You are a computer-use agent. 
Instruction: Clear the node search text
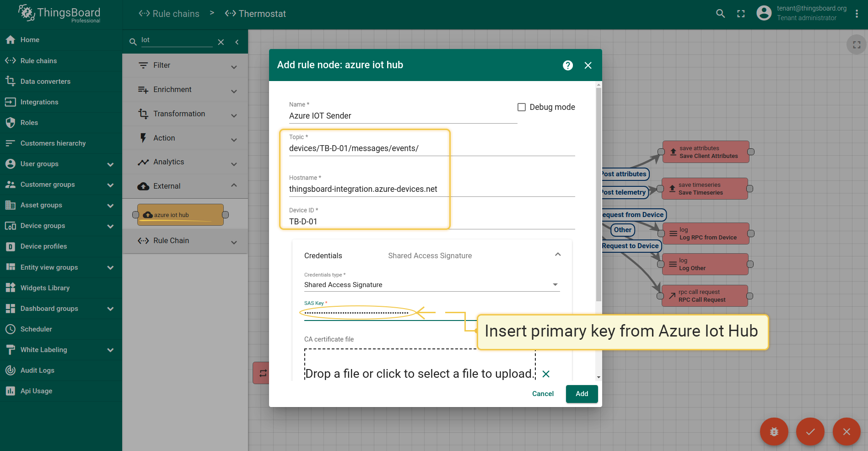[x=221, y=42]
